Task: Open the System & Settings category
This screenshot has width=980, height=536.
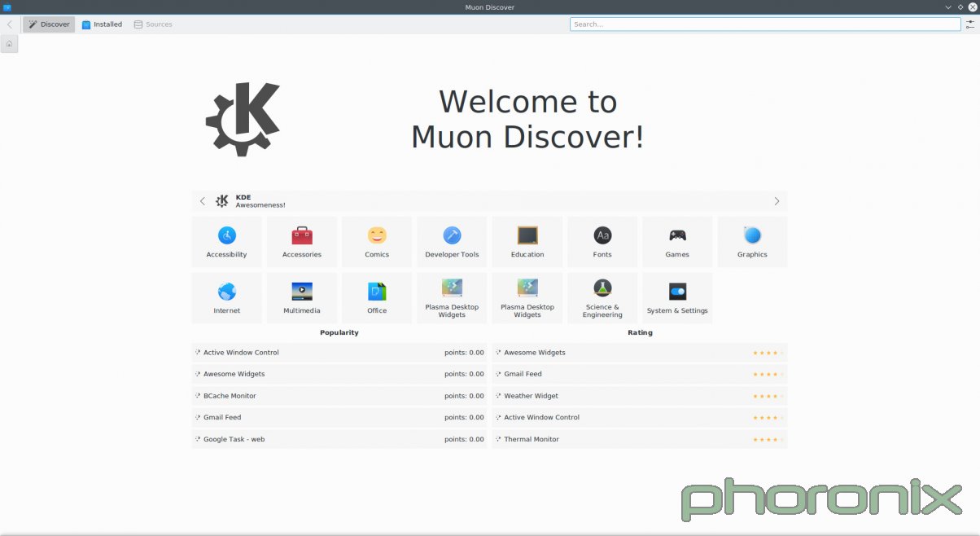Action: (676, 297)
